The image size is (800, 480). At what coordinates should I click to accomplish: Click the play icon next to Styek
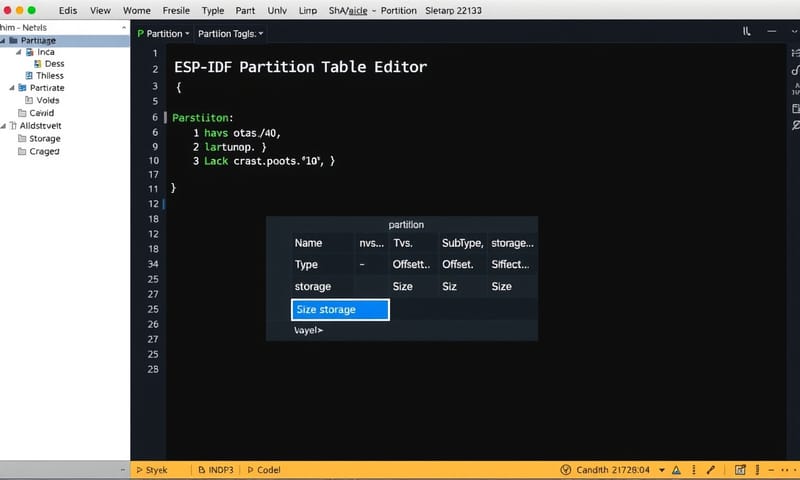[x=139, y=470]
